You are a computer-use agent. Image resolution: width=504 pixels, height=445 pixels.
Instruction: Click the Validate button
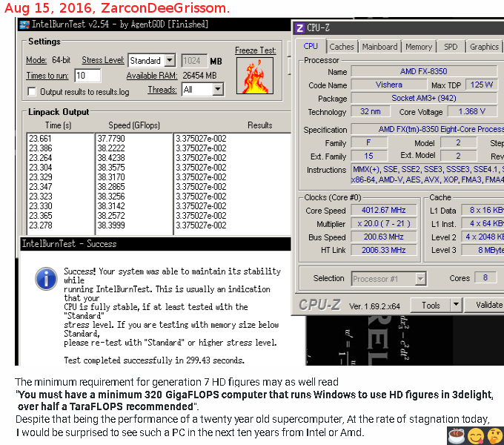coord(485,305)
